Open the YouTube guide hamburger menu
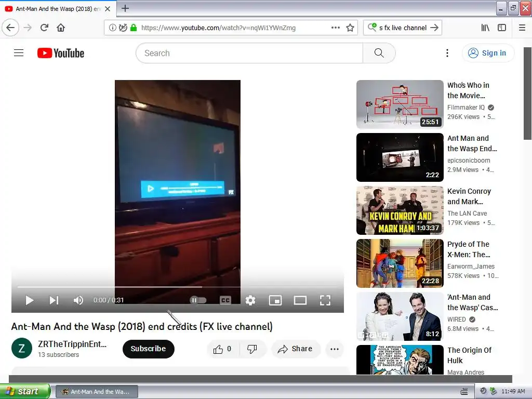The image size is (532, 399). [19, 53]
